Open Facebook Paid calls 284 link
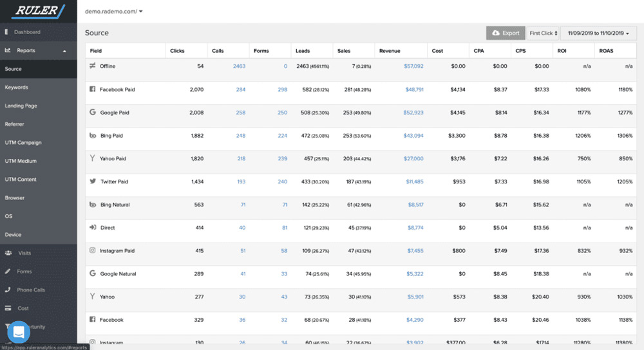This screenshot has height=350, width=644. point(241,89)
